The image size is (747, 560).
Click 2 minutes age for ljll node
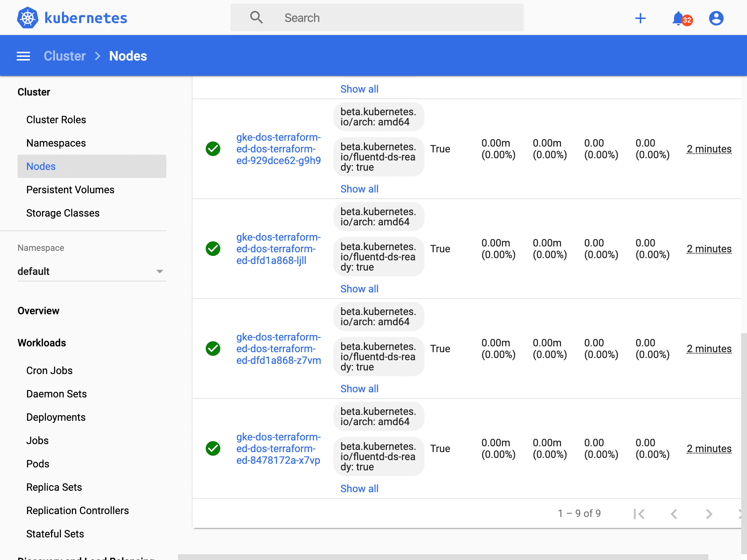tap(709, 249)
